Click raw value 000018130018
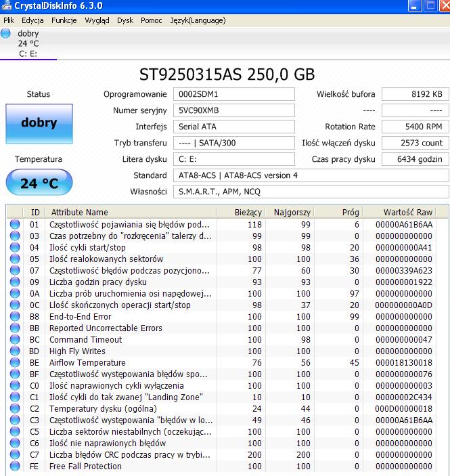 403,362
